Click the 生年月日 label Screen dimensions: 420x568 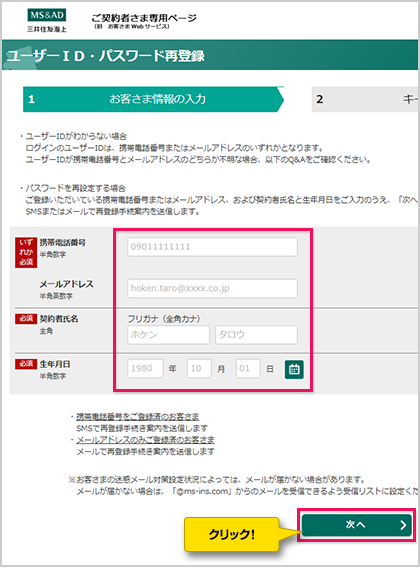(55, 364)
